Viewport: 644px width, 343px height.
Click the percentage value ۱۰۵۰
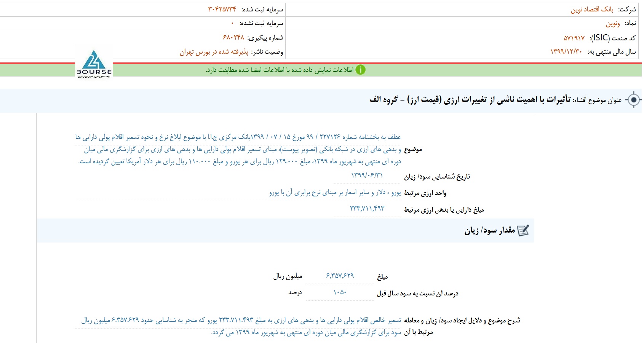(340, 292)
